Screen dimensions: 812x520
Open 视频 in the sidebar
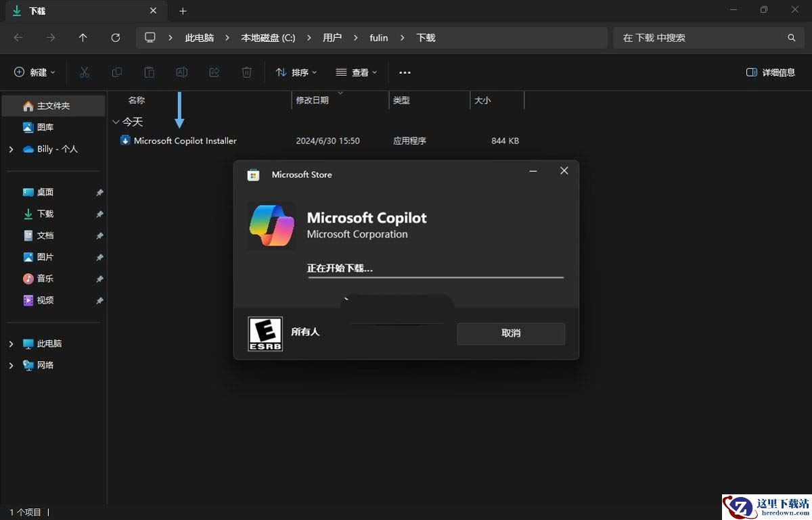click(45, 300)
